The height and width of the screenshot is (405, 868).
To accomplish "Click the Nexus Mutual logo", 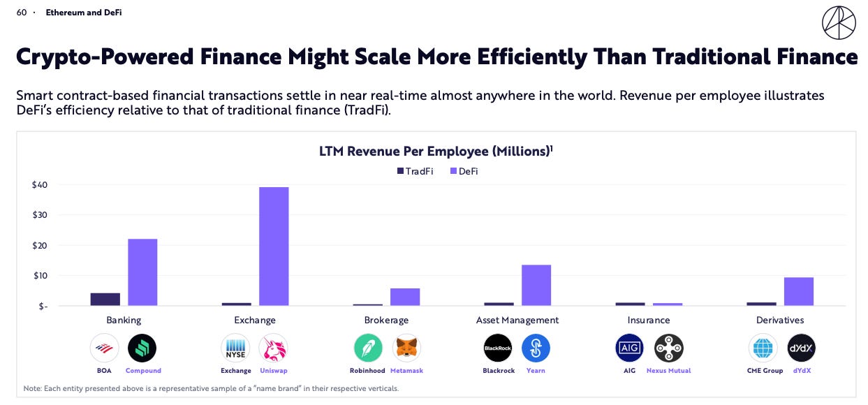I will [x=668, y=348].
